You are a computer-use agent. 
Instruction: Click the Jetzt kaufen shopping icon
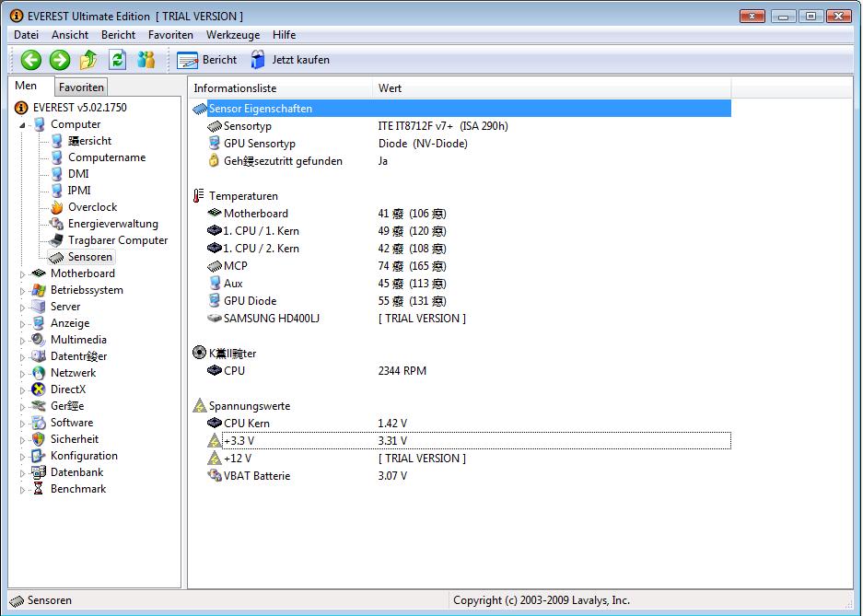259,60
